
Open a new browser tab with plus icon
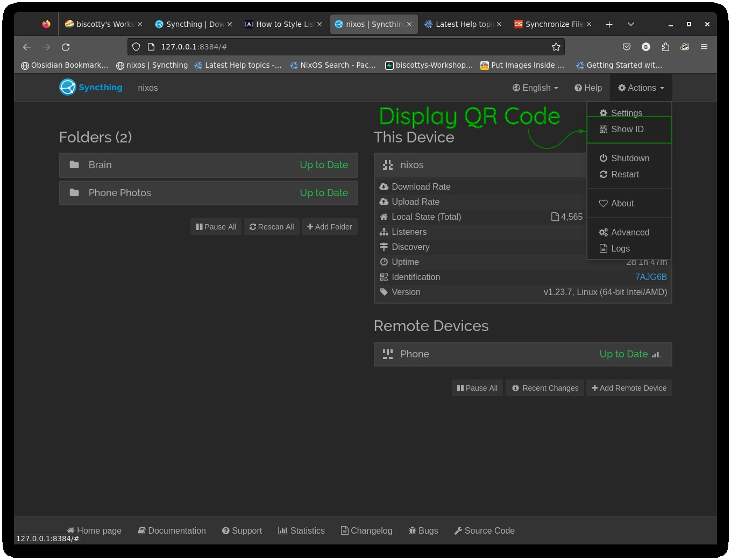609,24
